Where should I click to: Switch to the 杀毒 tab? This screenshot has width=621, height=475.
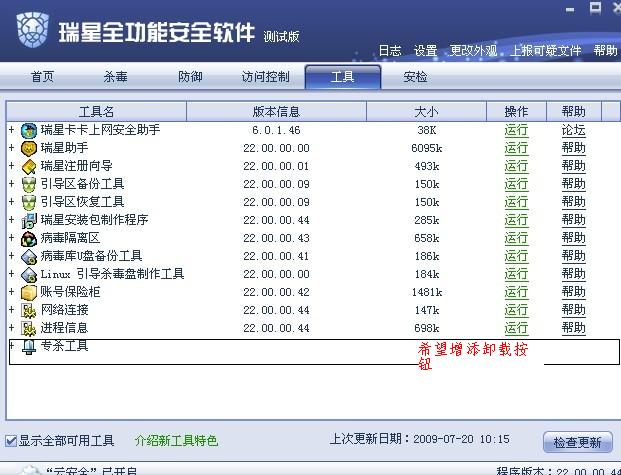[116, 76]
